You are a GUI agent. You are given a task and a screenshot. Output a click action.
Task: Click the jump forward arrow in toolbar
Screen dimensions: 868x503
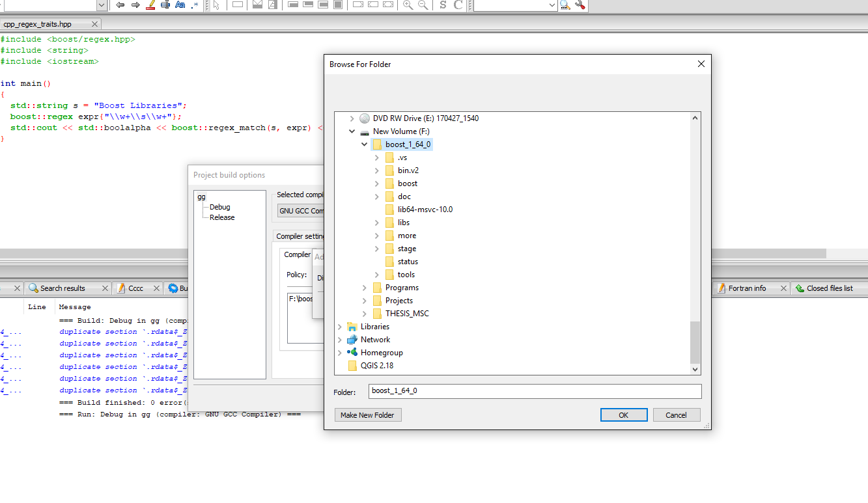point(135,5)
